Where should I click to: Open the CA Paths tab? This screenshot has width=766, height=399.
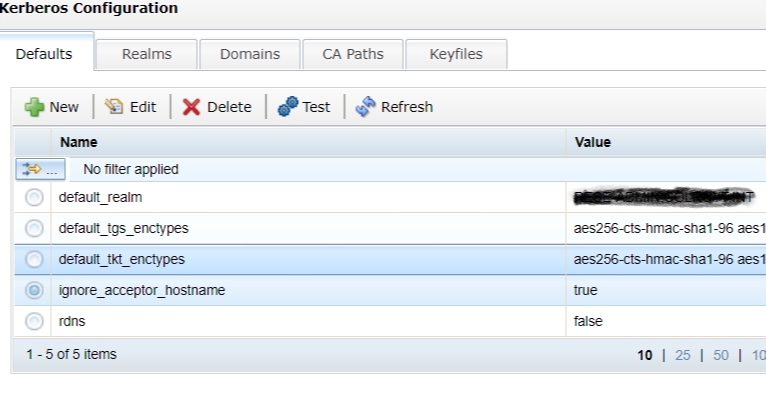point(353,54)
